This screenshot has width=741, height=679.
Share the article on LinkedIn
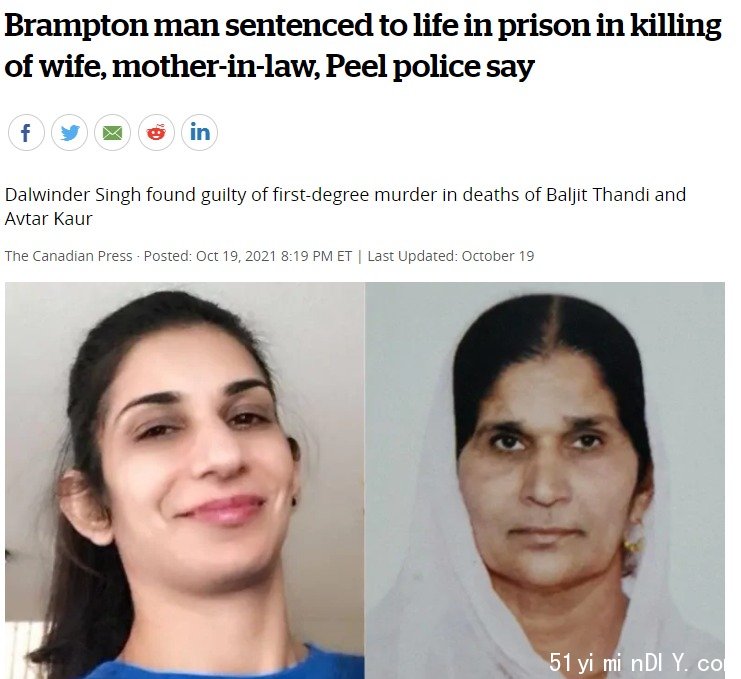(x=199, y=132)
